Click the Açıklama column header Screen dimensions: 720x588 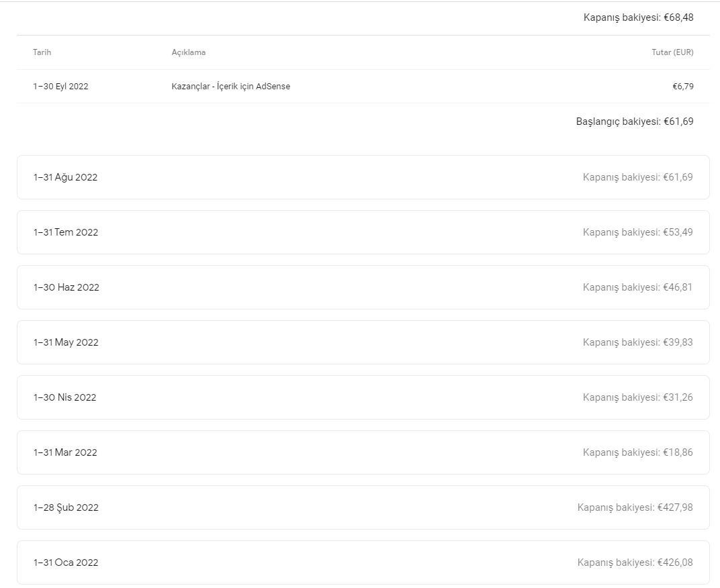[188, 52]
